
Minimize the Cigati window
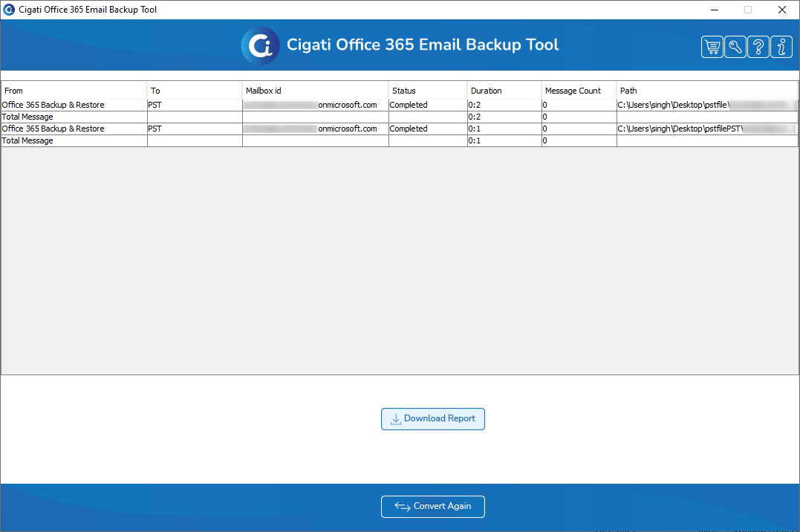tap(715, 10)
